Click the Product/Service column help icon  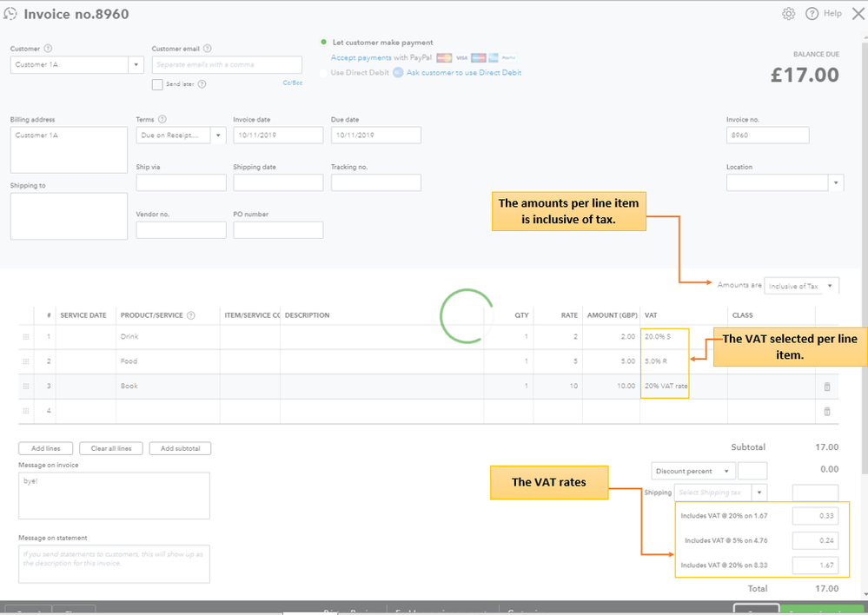[x=191, y=315]
